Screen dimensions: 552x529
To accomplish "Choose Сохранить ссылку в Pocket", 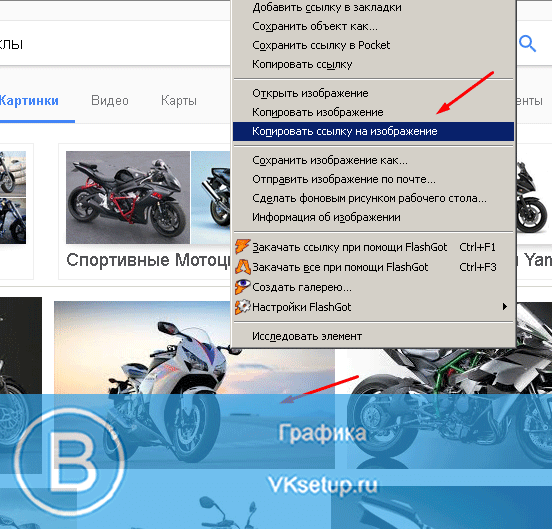I will (x=374, y=45).
